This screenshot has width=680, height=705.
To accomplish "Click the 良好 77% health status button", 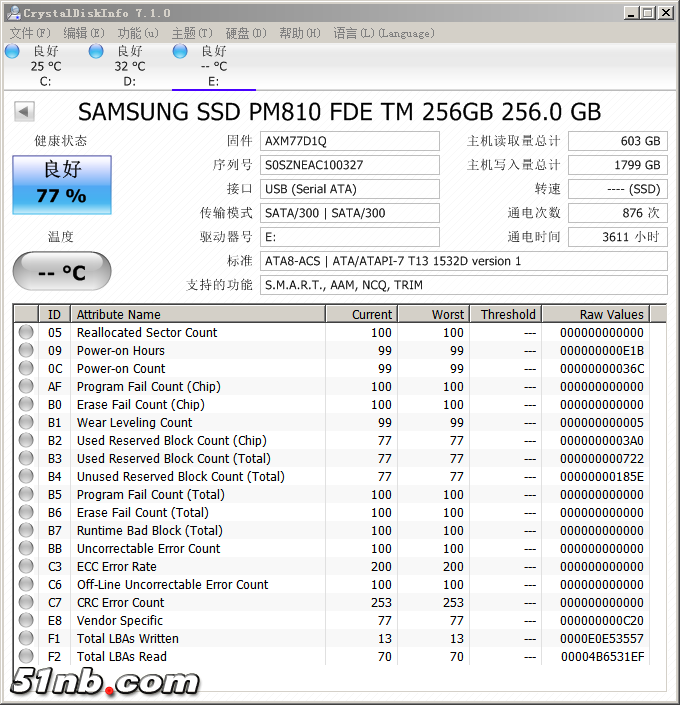I will click(62, 185).
